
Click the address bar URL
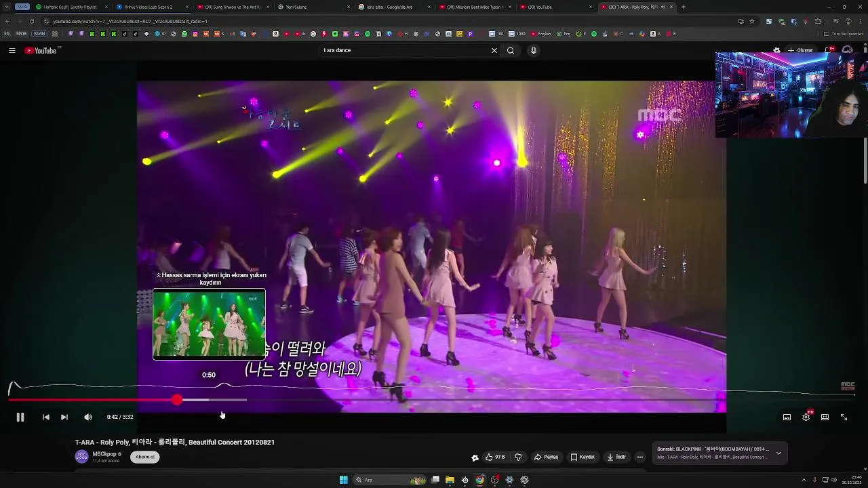point(130,21)
